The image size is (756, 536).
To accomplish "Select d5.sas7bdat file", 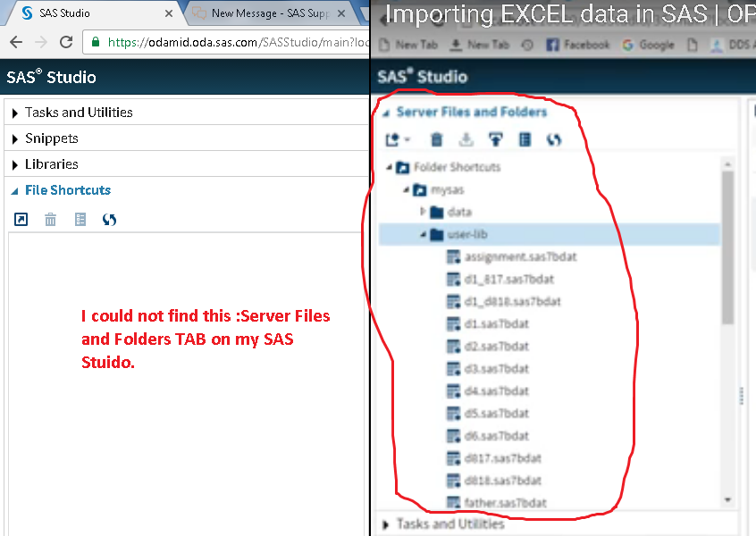I will pos(496,414).
